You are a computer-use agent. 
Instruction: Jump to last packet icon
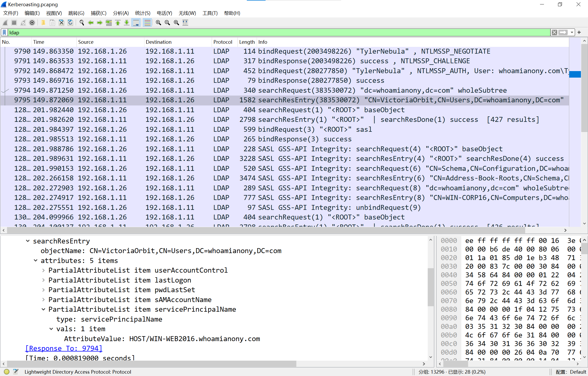point(127,23)
